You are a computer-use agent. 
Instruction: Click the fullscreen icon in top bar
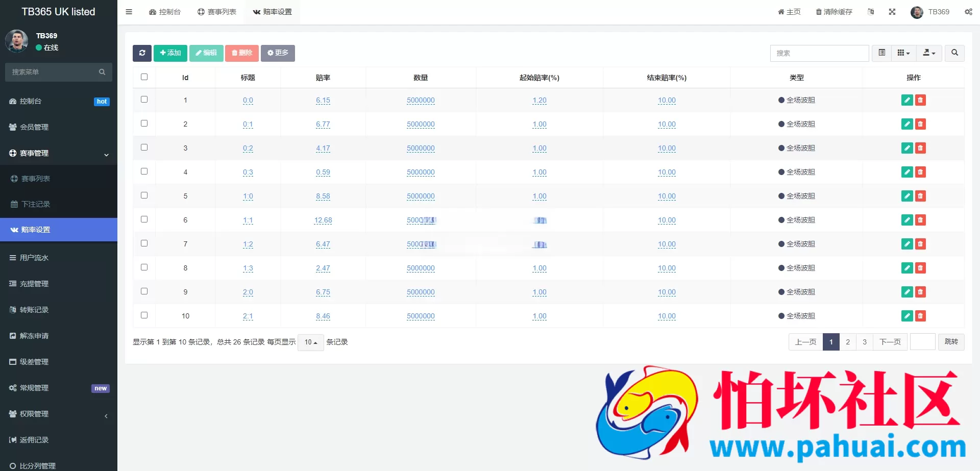pyautogui.click(x=892, y=12)
